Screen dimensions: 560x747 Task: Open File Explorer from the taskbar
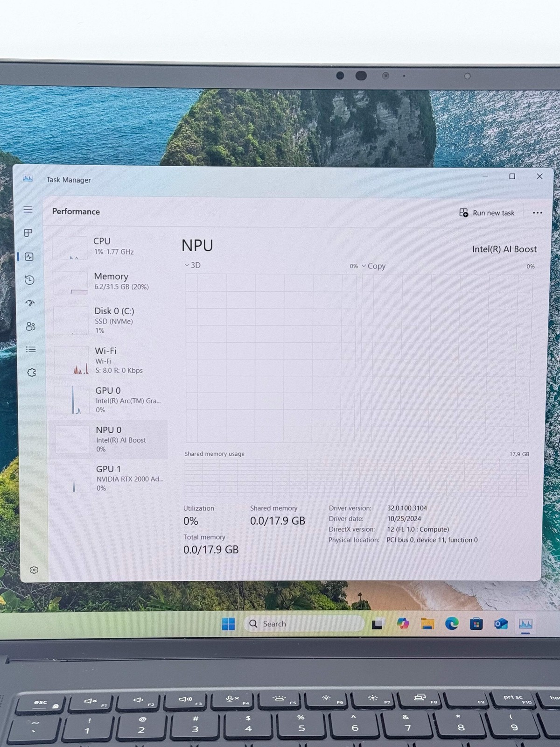pyautogui.click(x=427, y=624)
